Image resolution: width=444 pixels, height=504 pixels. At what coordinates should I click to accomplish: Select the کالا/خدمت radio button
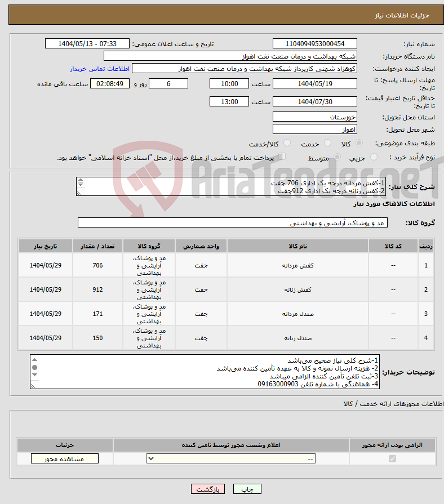287,143
